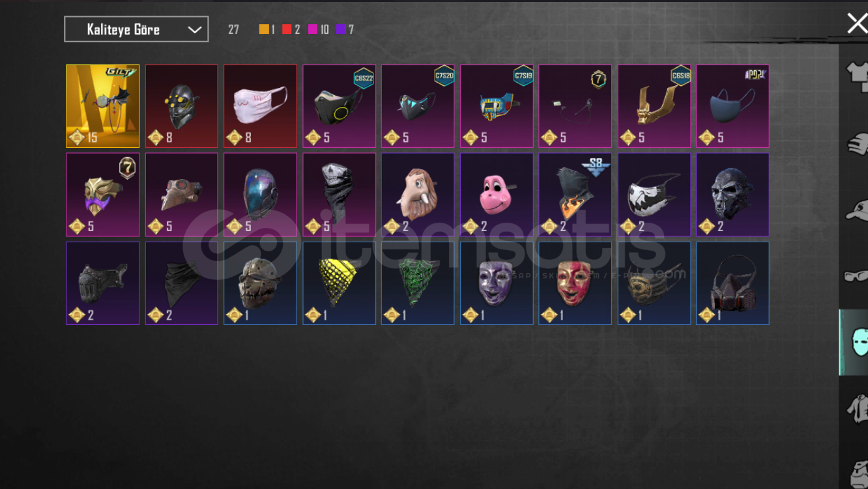Select the pink dinosaur mask item
Image resolution: width=868 pixels, height=489 pixels.
497,195
